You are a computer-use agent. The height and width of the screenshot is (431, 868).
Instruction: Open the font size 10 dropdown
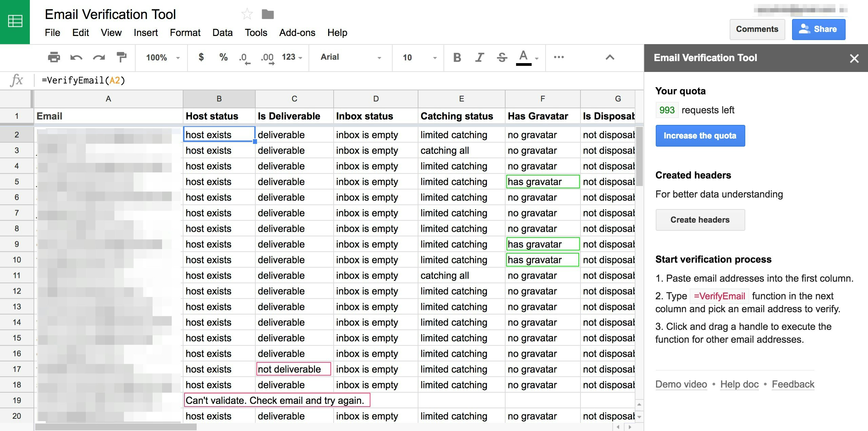[x=419, y=57]
